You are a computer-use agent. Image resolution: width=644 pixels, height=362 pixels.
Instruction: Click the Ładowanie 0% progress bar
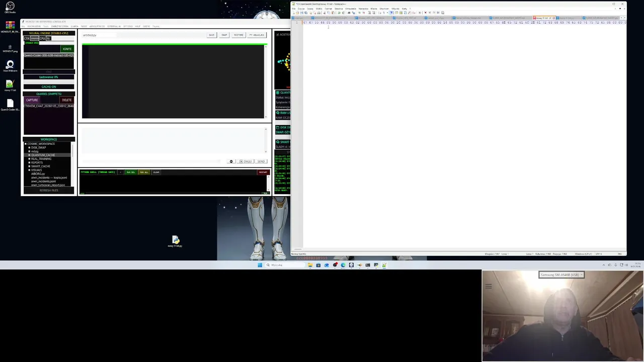(49, 77)
